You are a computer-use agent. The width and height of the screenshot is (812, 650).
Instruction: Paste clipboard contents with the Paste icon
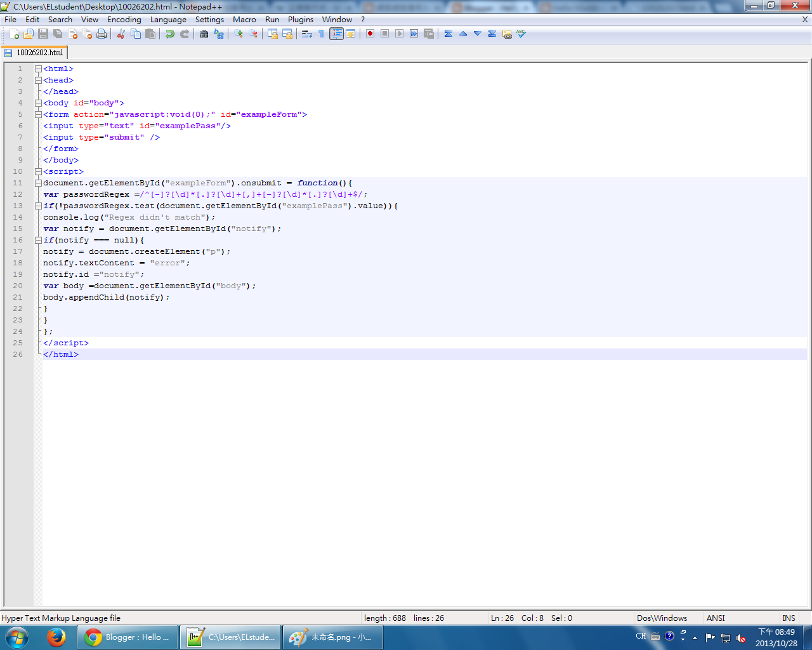coord(150,34)
